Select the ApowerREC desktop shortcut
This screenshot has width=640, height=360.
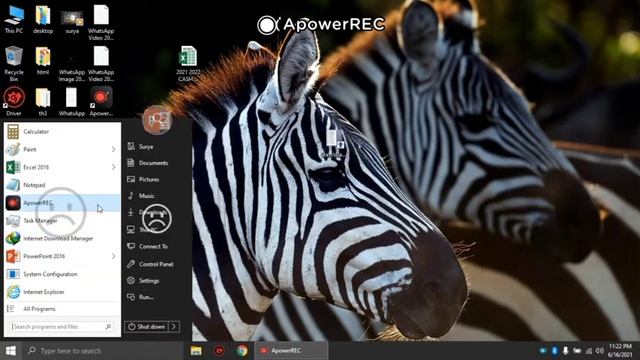click(101, 101)
